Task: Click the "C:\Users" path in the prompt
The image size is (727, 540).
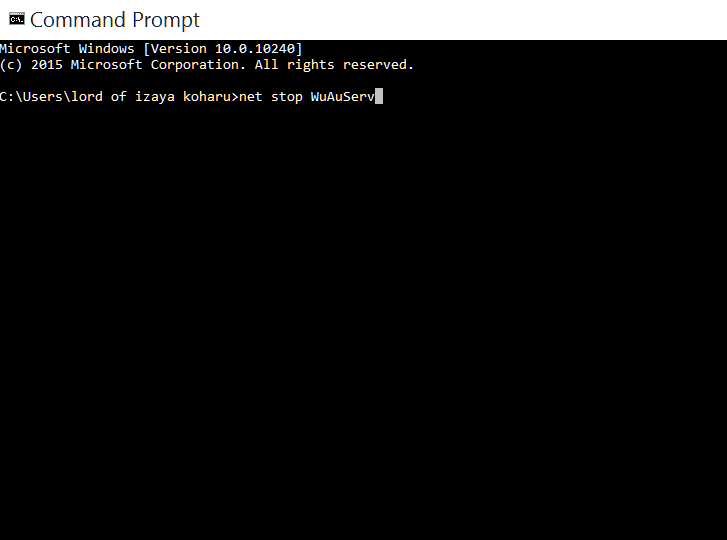Action: coord(31,96)
